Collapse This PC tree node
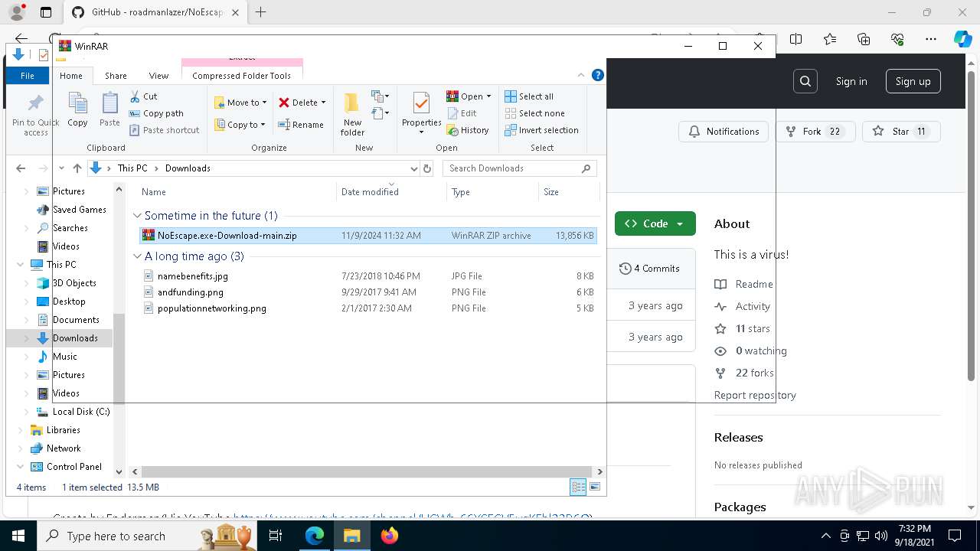 (x=21, y=265)
